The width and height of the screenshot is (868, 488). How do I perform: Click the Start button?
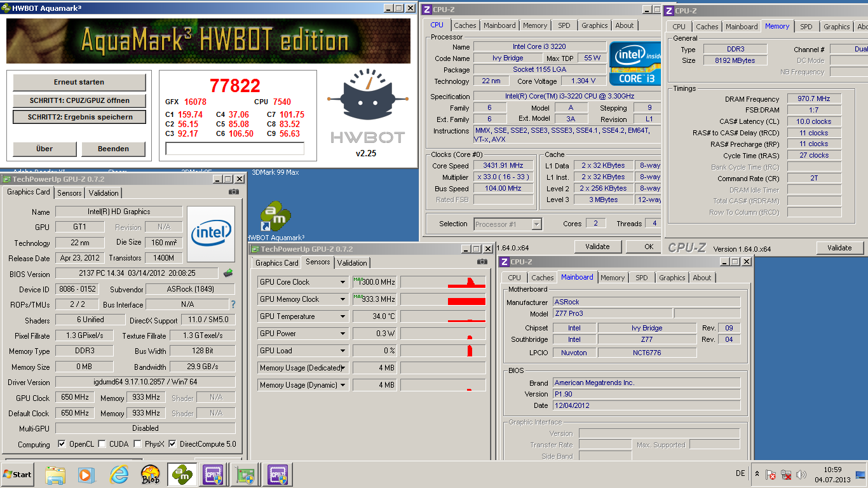click(18, 475)
